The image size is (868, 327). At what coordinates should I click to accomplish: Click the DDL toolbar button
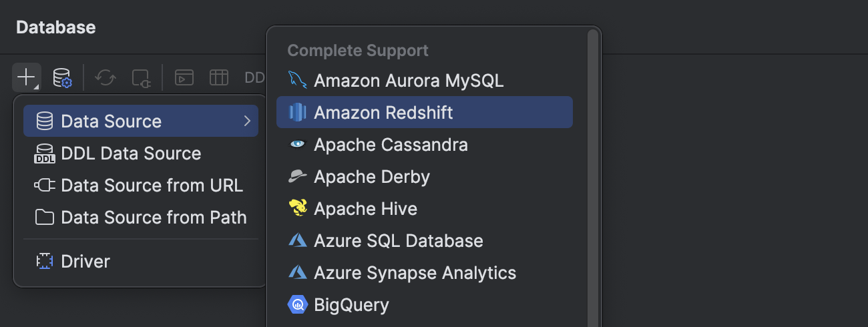[254, 77]
